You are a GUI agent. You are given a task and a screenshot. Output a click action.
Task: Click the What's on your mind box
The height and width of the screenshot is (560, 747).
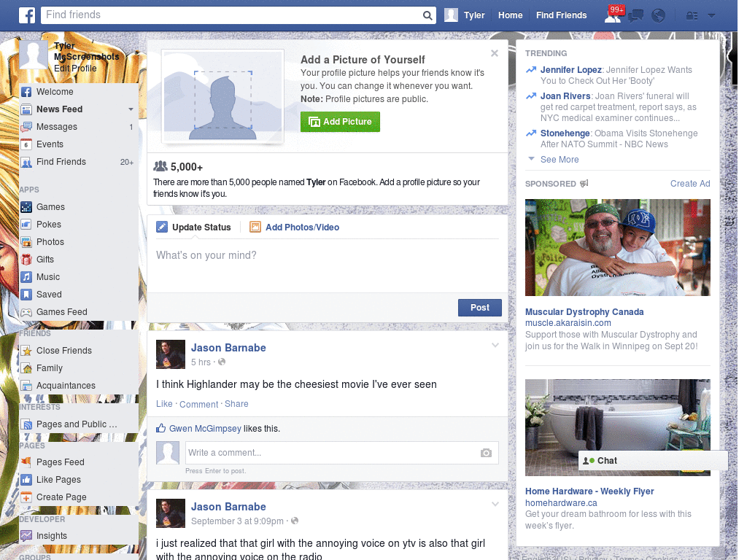[327, 265]
